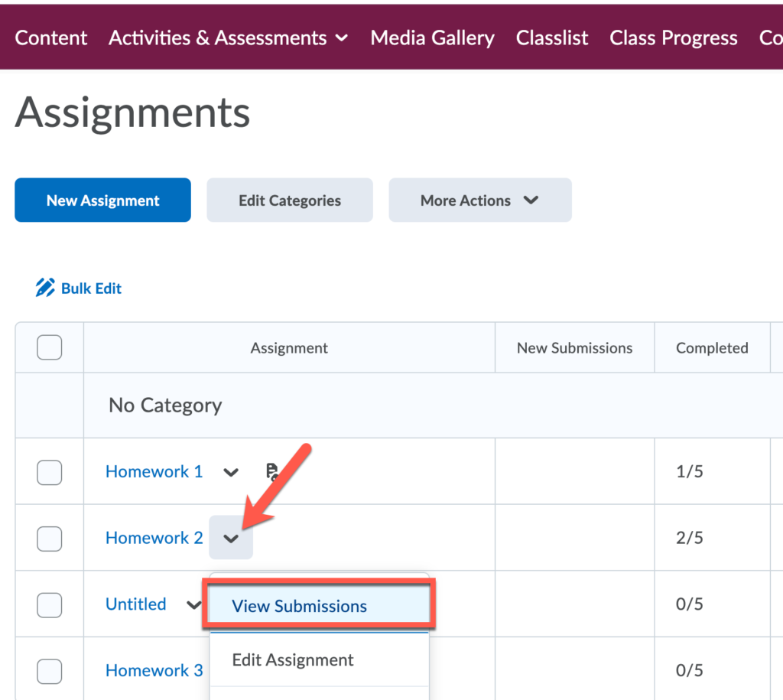The image size is (783, 700).
Task: Click the icon next to Homework 1
Action: [x=271, y=471]
